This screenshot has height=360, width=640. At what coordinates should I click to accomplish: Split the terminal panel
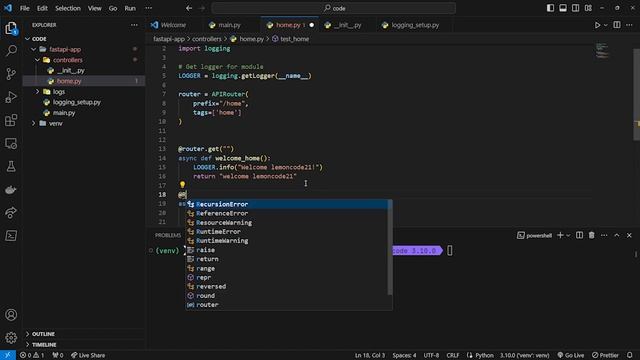pos(579,235)
